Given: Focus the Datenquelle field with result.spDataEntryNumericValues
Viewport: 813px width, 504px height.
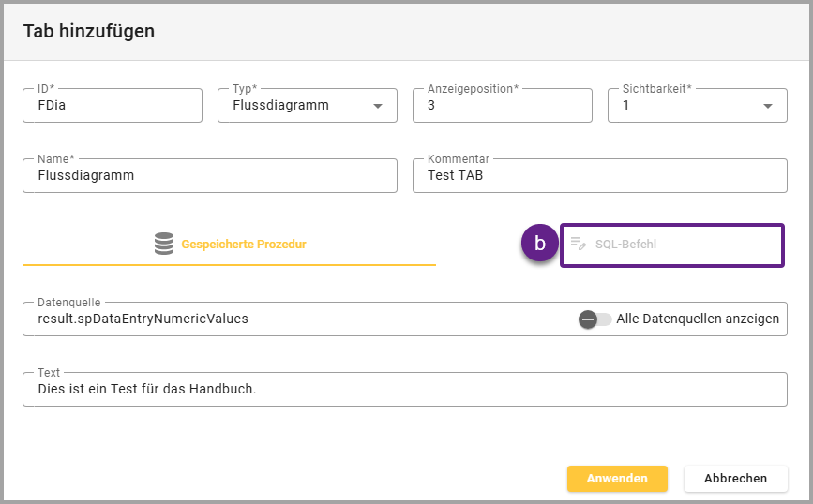Looking at the screenshot, I should tap(291, 319).
